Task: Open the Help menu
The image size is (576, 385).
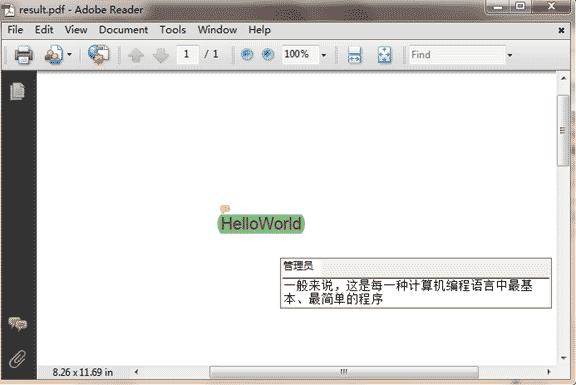Action: coord(259,30)
